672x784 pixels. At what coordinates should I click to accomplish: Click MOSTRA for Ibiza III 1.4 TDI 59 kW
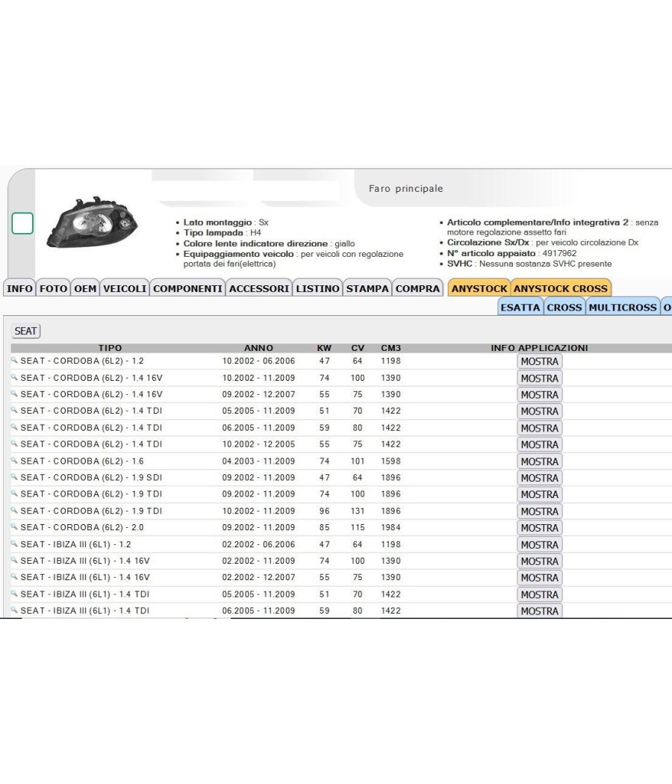click(x=540, y=611)
